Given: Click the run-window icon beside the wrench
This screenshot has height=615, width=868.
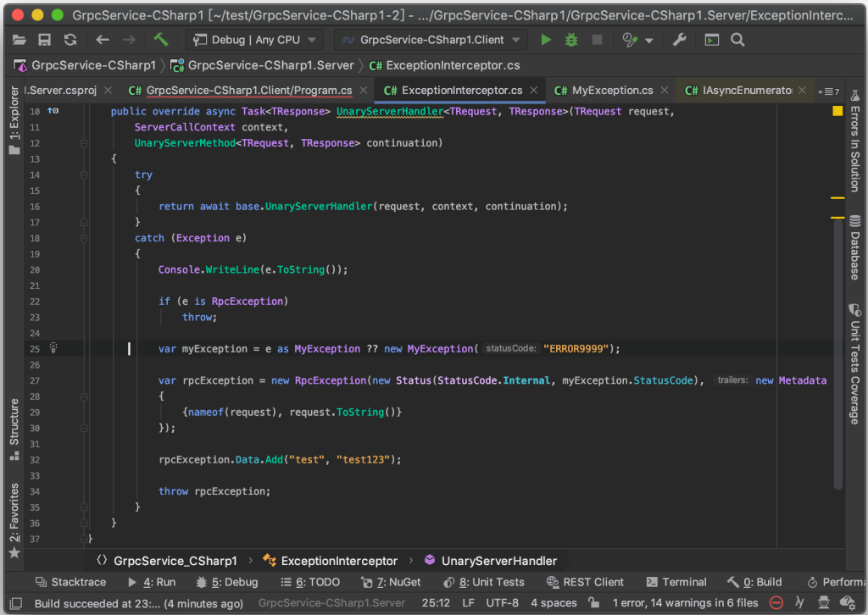Looking at the screenshot, I should click(x=712, y=40).
